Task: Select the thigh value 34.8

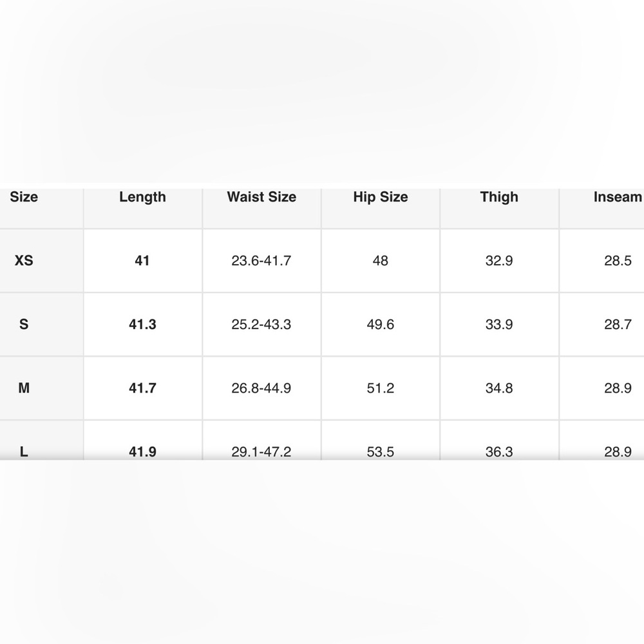Action: tap(499, 388)
